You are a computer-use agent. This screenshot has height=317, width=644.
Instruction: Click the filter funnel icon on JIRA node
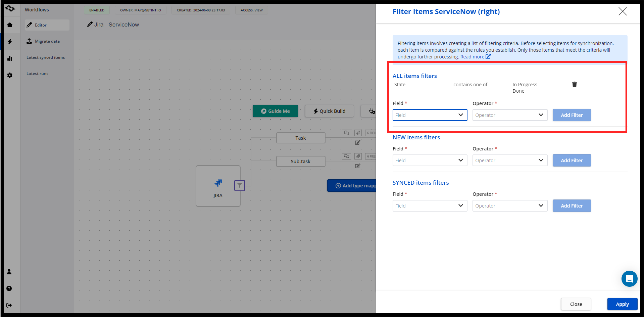tap(239, 185)
